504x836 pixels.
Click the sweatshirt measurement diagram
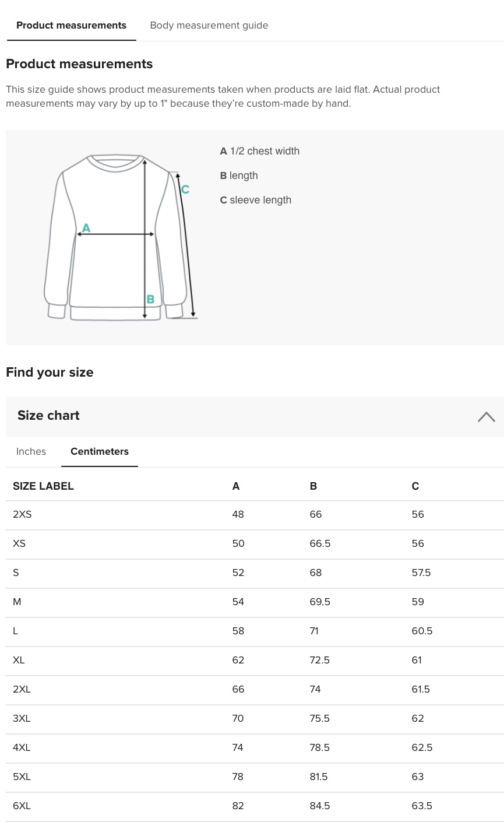[121, 237]
